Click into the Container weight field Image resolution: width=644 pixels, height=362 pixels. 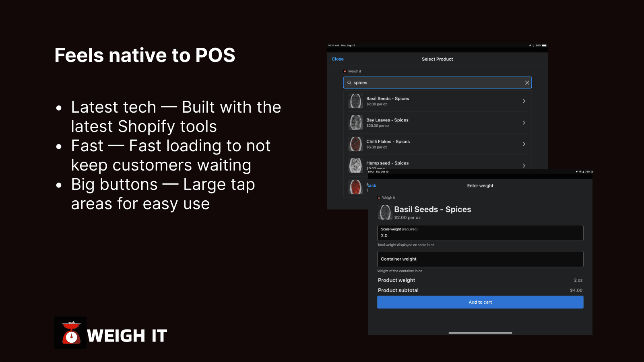pos(480,259)
